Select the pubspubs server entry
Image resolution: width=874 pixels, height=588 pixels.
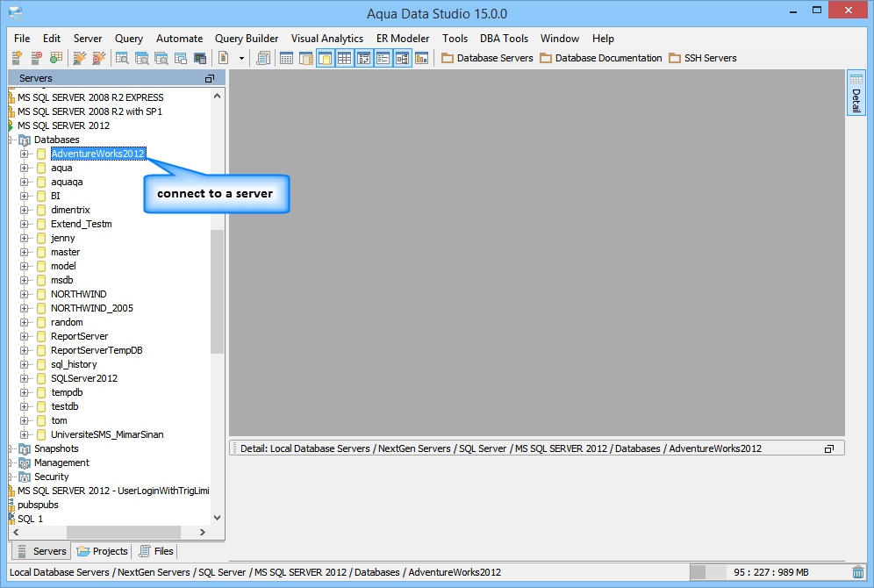38,505
